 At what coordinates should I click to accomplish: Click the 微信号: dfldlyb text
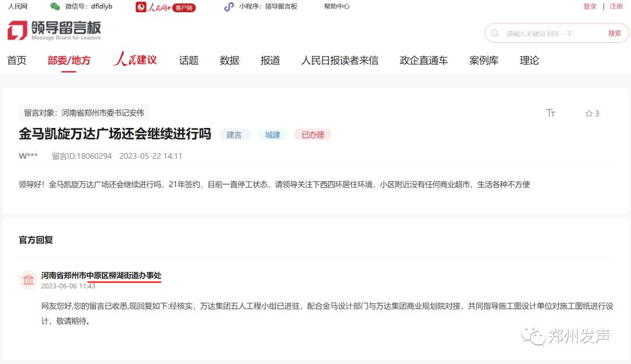tap(89, 6)
